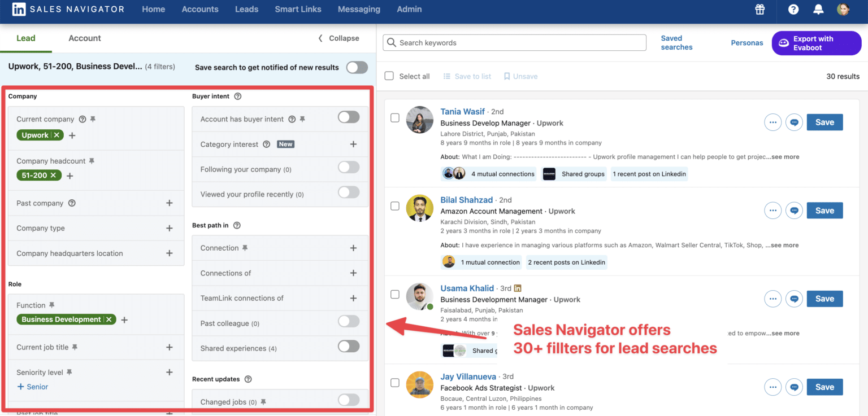
Task: Click the Buyer intent help tooltip icon
Action: (x=236, y=96)
